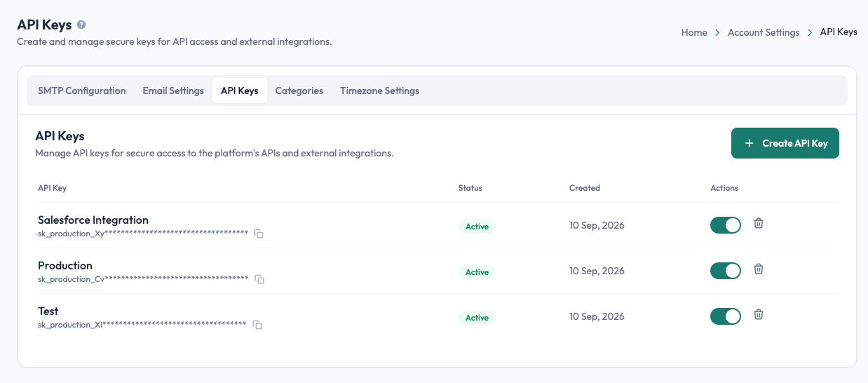Click the Status column header

(x=470, y=188)
